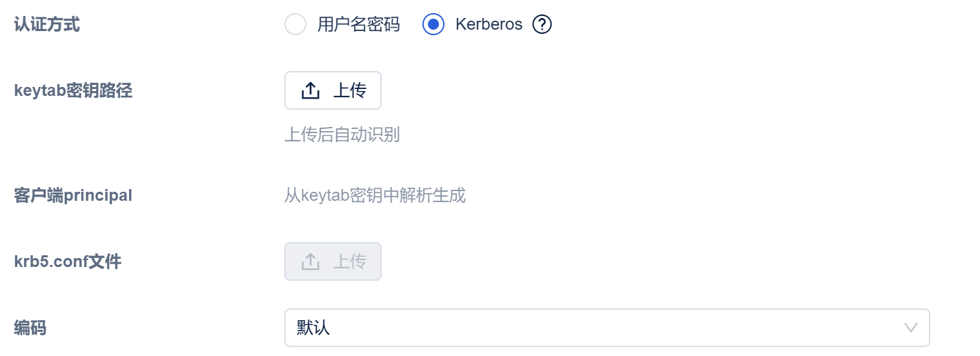Select the 用户名密码 radio button
Screen dimensions: 980x356
(x=295, y=25)
